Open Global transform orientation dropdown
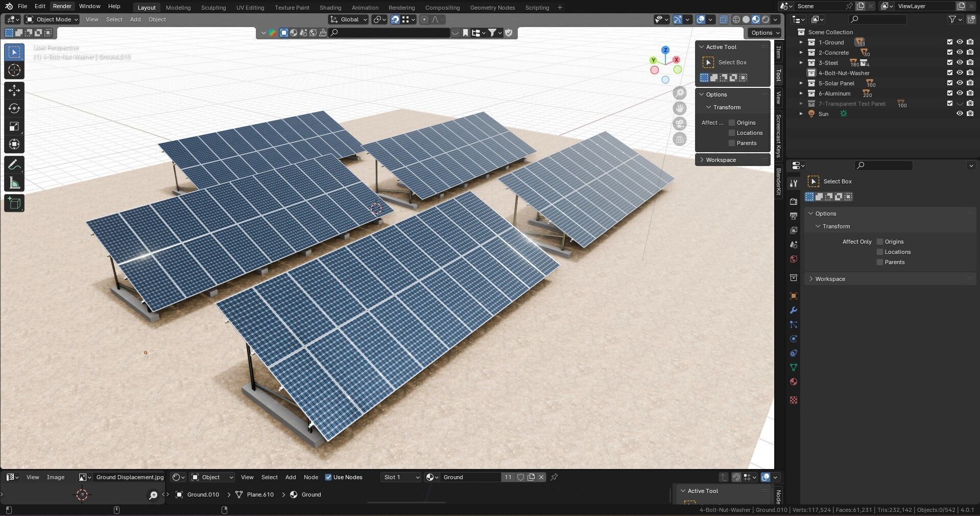This screenshot has width=980, height=516. [x=349, y=19]
